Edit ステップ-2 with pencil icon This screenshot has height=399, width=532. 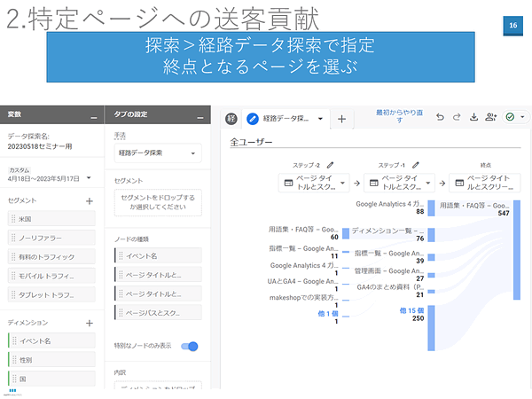[x=330, y=165]
